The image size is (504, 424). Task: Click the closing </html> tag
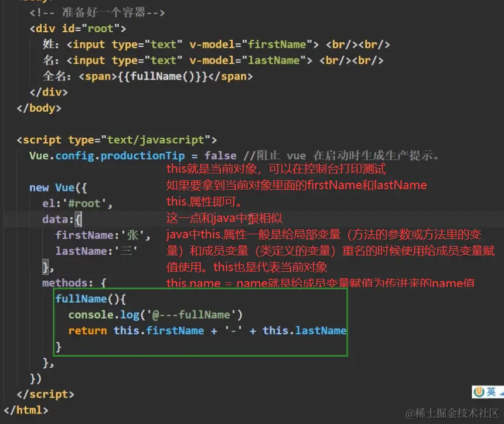26,410
